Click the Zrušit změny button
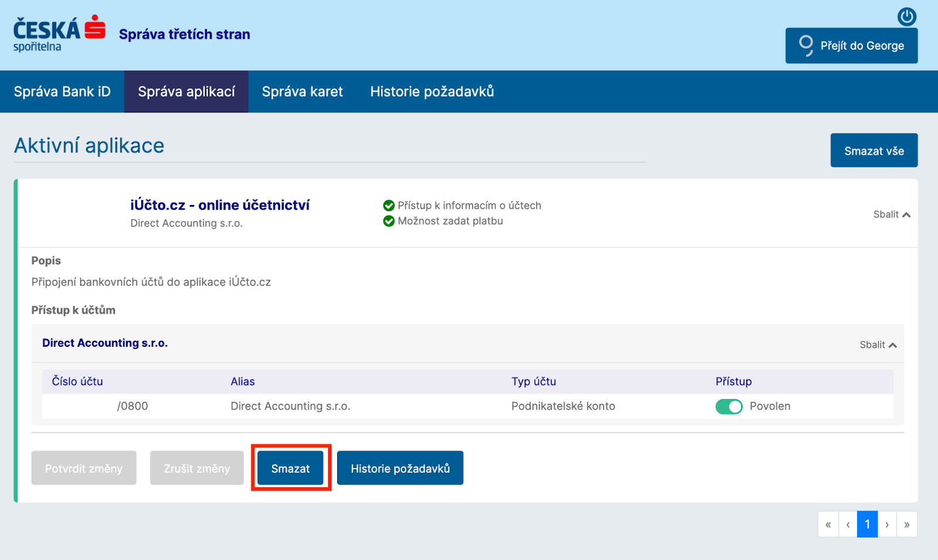Image resolution: width=938 pixels, height=560 pixels. pos(197,468)
